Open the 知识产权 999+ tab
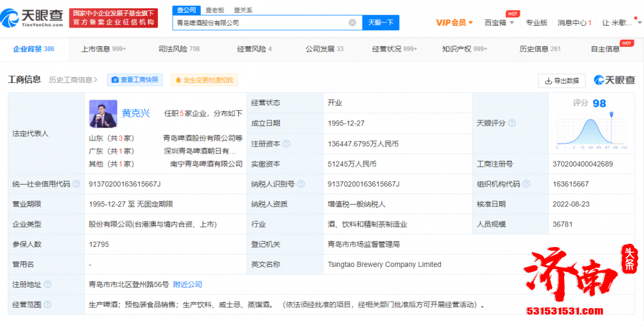This screenshot has height=321, width=644. [x=465, y=49]
